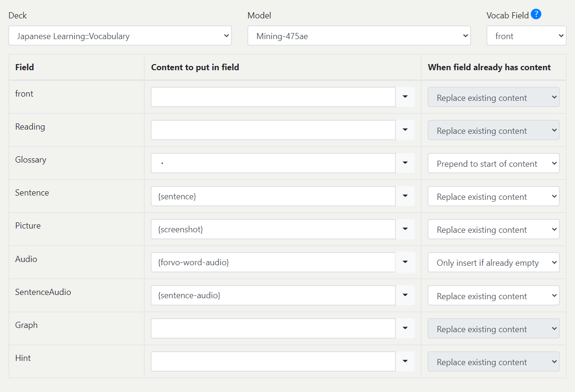This screenshot has height=392, width=575.
Task: Click the caret button beside Hint content field
Action: pos(405,361)
